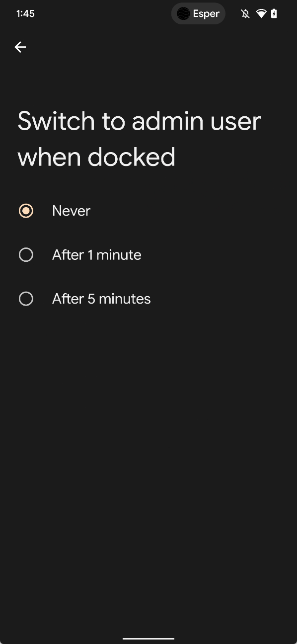Viewport: 297px width, 644px height.
Task: Tap the empty circle beside After 5 minutes
Action: pos(26,299)
